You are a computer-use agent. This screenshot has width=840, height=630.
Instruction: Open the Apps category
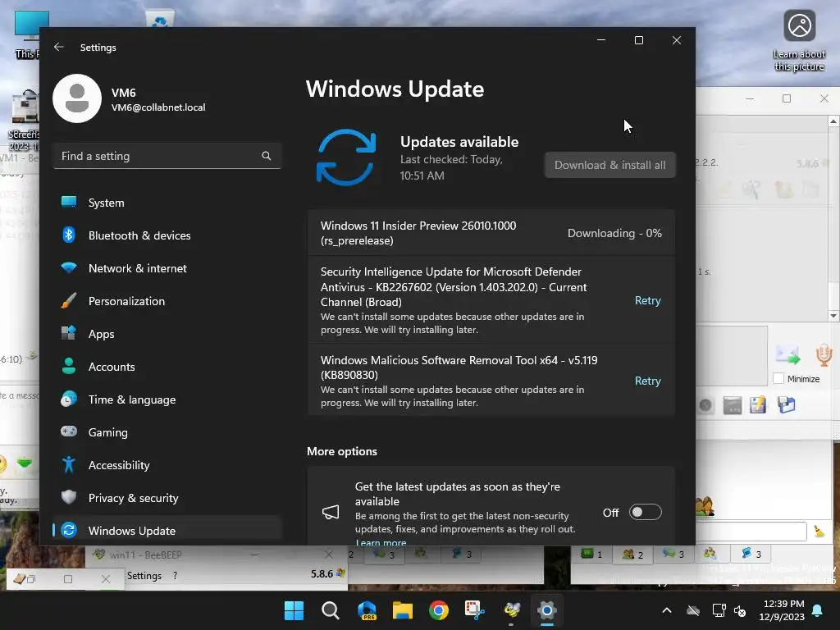point(167,334)
